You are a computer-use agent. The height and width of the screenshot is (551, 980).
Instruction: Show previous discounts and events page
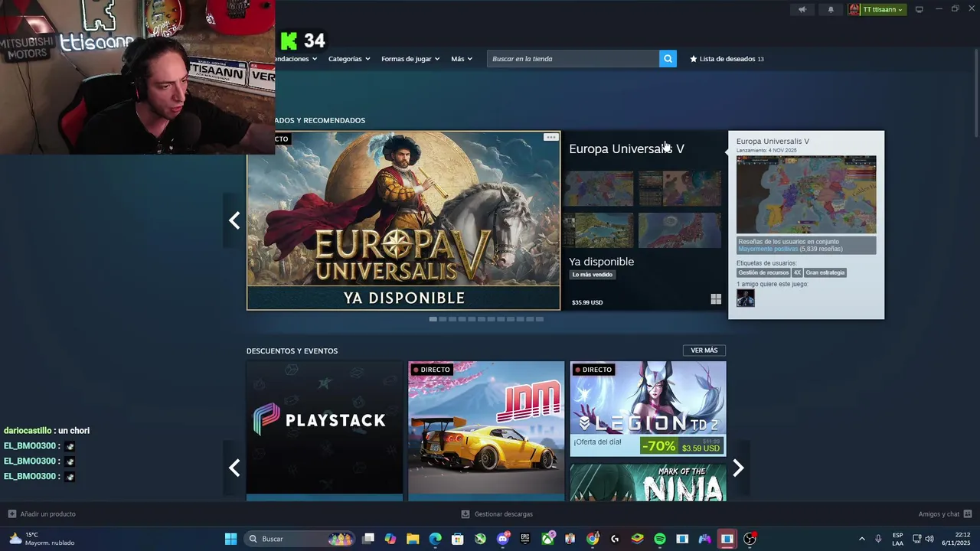(x=234, y=468)
